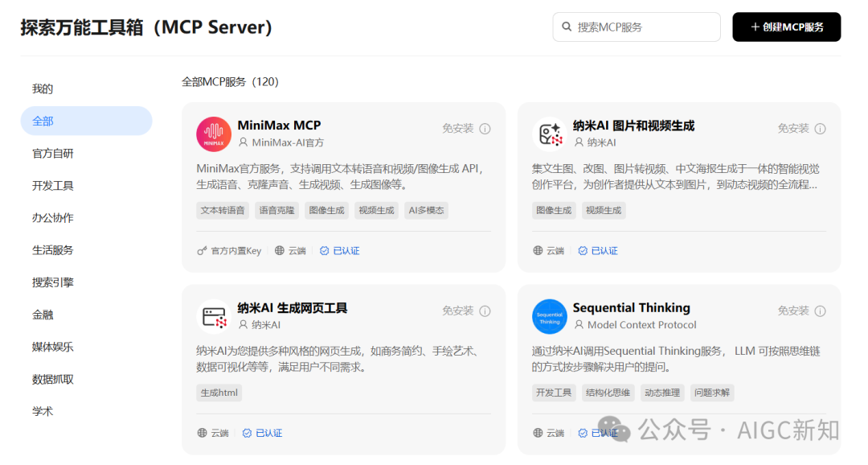This screenshot has height=465, width=868.
Task: Click the Model Context Protocol author name
Action: coord(642,325)
